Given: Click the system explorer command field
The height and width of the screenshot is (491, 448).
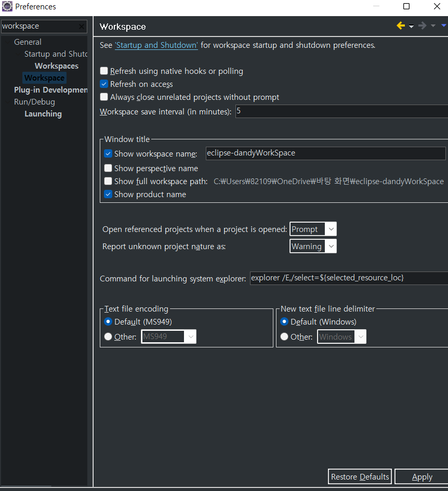Looking at the screenshot, I should coord(349,278).
